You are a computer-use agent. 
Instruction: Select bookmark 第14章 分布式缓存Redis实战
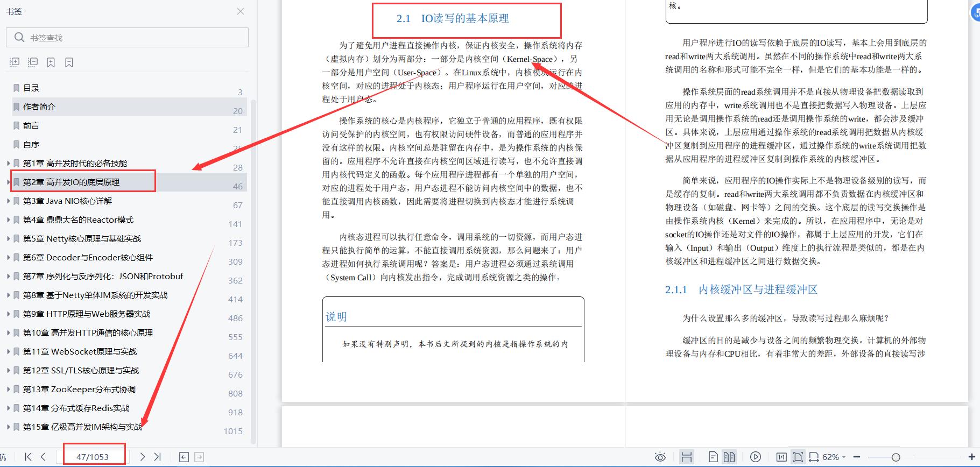point(76,408)
